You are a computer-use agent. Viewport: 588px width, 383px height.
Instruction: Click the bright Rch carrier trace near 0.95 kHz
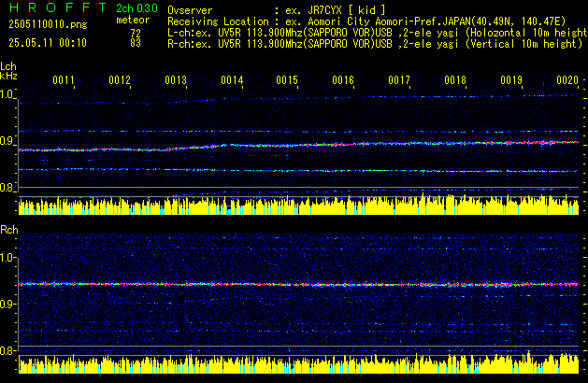(x=298, y=284)
